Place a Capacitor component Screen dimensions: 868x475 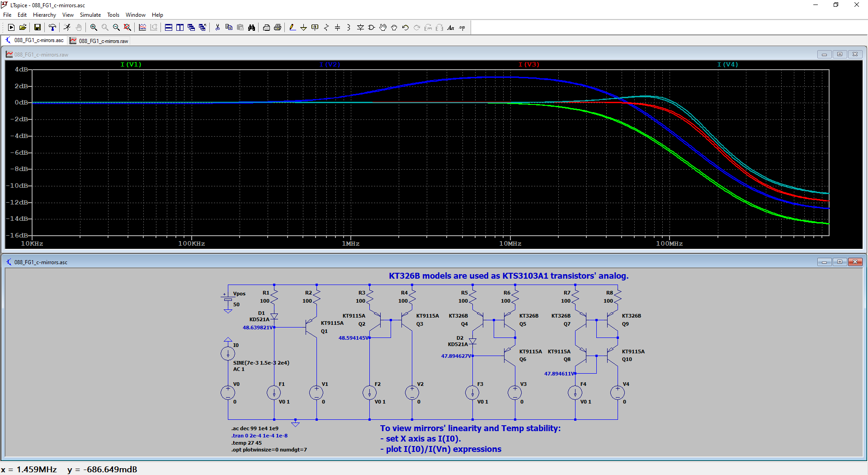tap(338, 28)
